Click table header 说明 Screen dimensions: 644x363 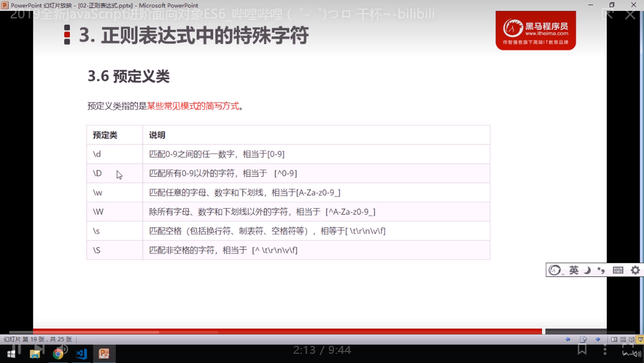click(x=157, y=135)
